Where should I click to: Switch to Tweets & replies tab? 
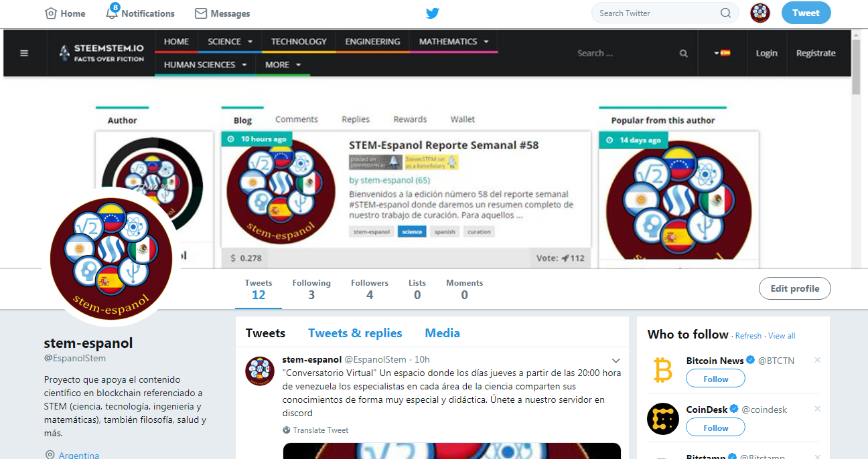pos(355,333)
